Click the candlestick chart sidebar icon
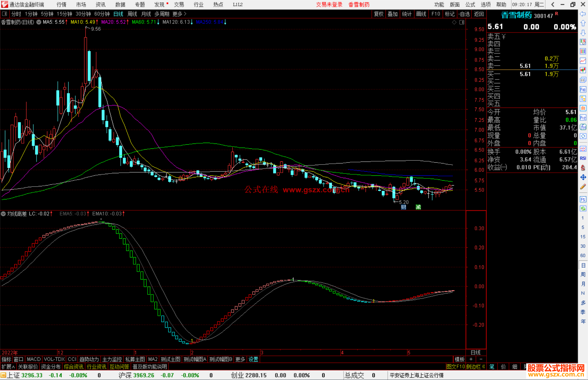The image size is (588, 380). tap(583, 70)
